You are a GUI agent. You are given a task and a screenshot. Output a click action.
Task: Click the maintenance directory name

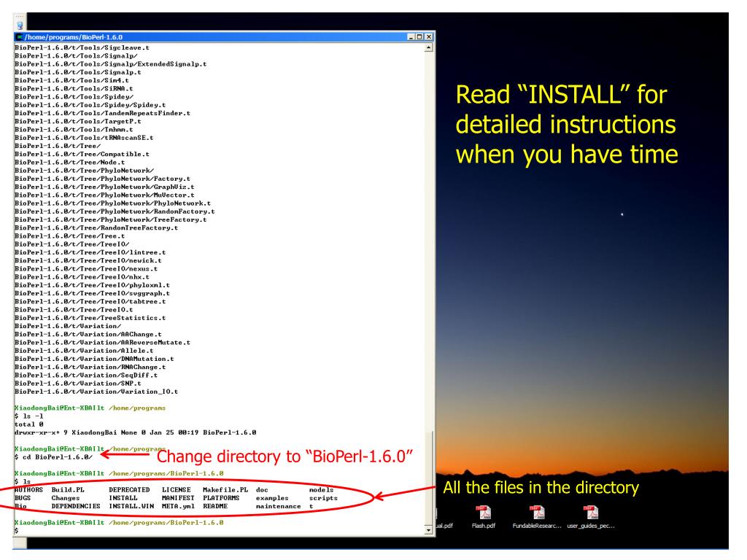point(278,506)
